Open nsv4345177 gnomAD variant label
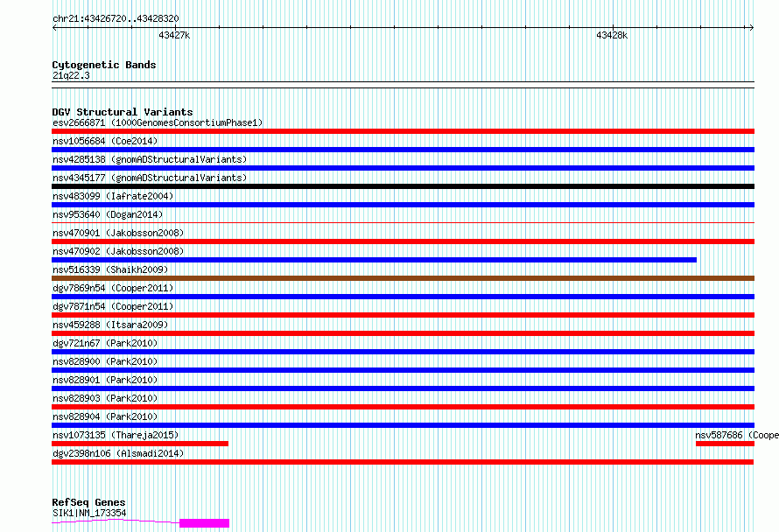This screenshot has width=779, height=532. pos(150,178)
